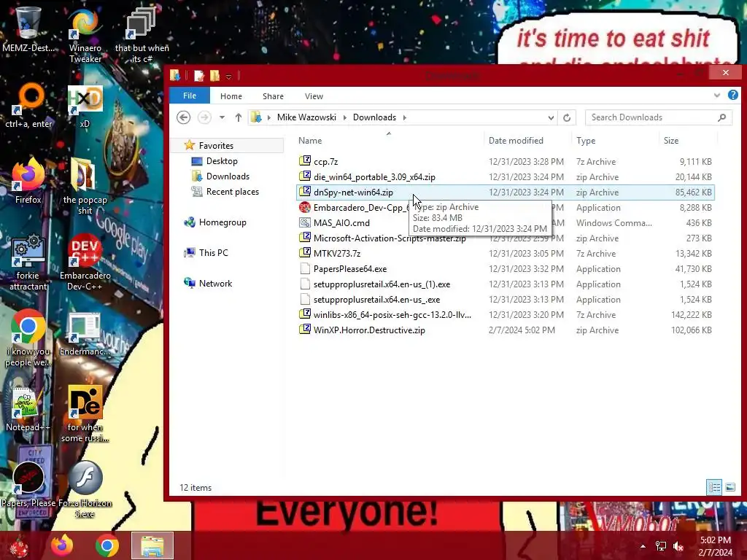Open the Chrome 'i know you people' desktop shortcut
Viewport: 747px width, 560px height.
click(x=28, y=338)
